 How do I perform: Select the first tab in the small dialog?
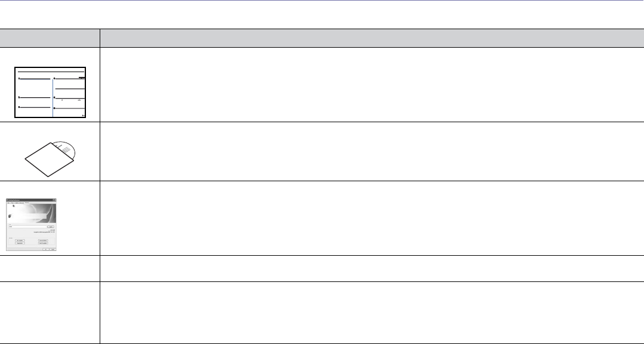coord(8,203)
